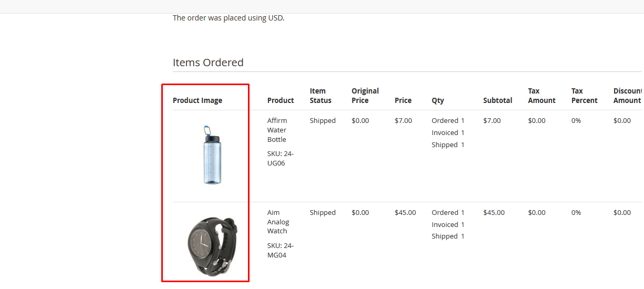Click SKU 24-MG04 text
The width and height of the screenshot is (644, 289).
coord(281,251)
